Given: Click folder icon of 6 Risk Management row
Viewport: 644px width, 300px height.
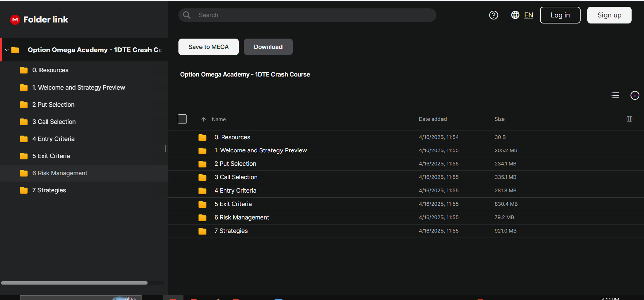Looking at the screenshot, I should [x=202, y=218].
